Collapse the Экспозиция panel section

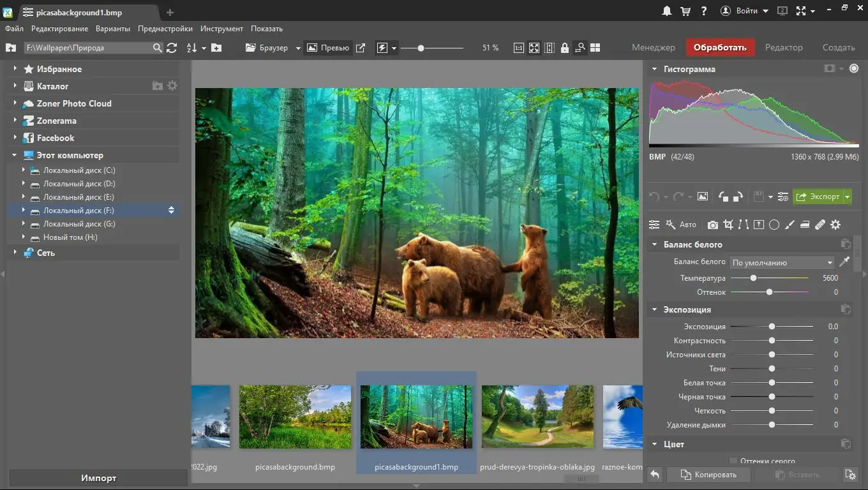point(654,309)
